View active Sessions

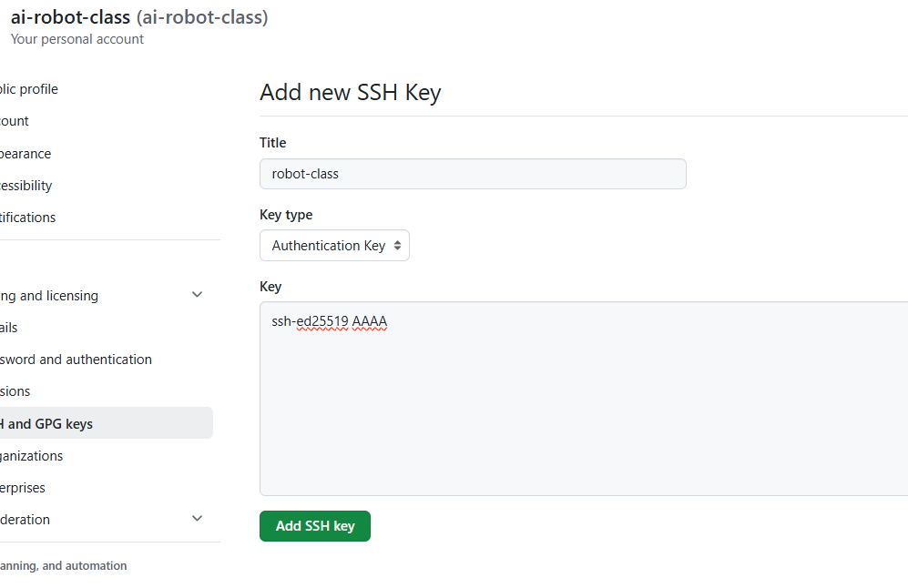(16, 390)
